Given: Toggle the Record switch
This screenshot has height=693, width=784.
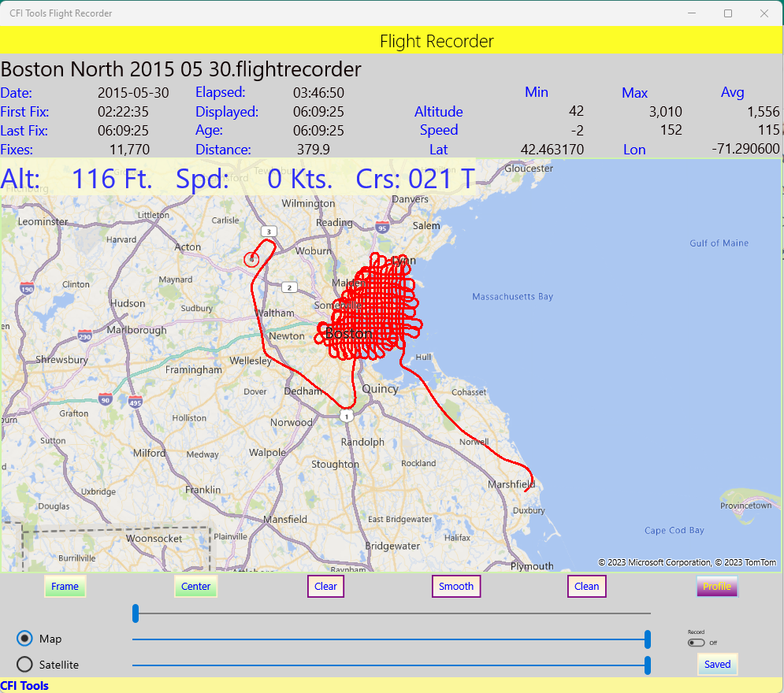Looking at the screenshot, I should [696, 643].
